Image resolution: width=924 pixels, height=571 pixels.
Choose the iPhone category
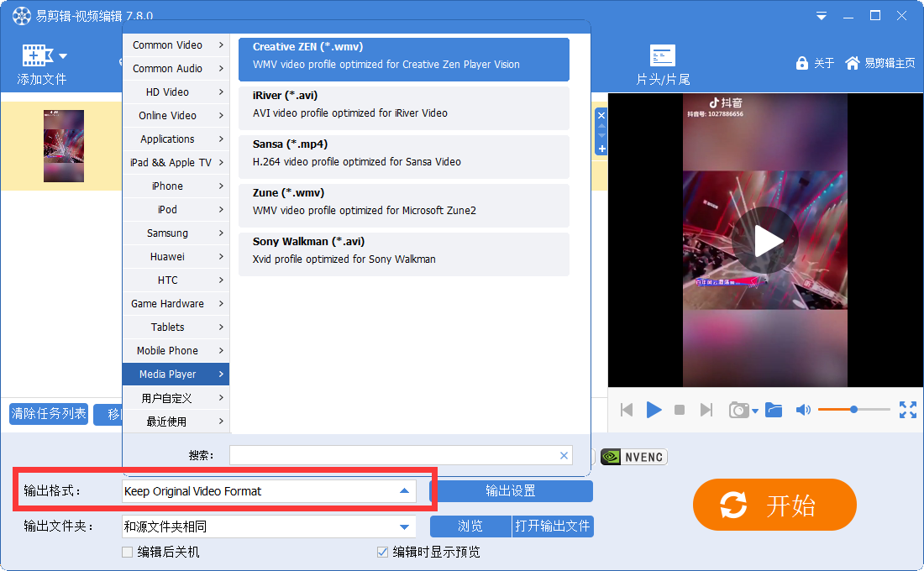pyautogui.click(x=176, y=186)
